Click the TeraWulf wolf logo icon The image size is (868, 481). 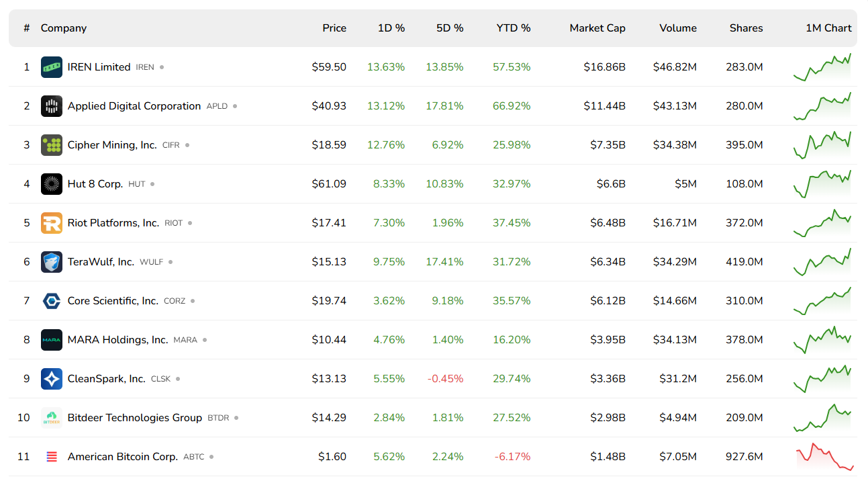pos(52,262)
